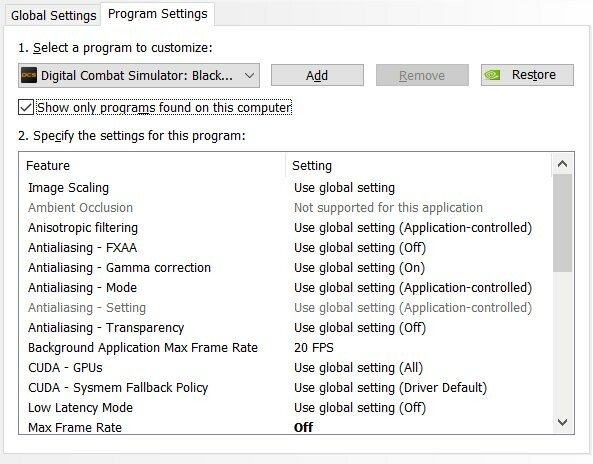This screenshot has height=464, width=593.
Task: Click the Restore button
Action: 527,75
